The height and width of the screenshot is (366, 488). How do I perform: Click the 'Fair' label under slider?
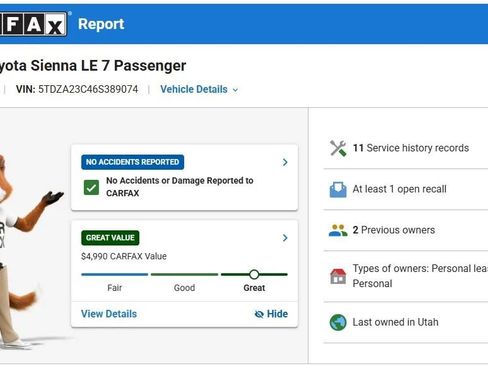coord(115,288)
